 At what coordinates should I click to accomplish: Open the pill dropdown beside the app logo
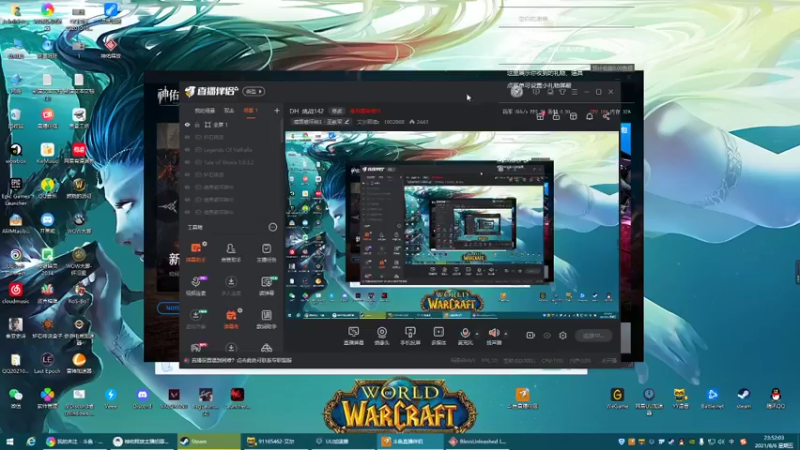pos(254,91)
